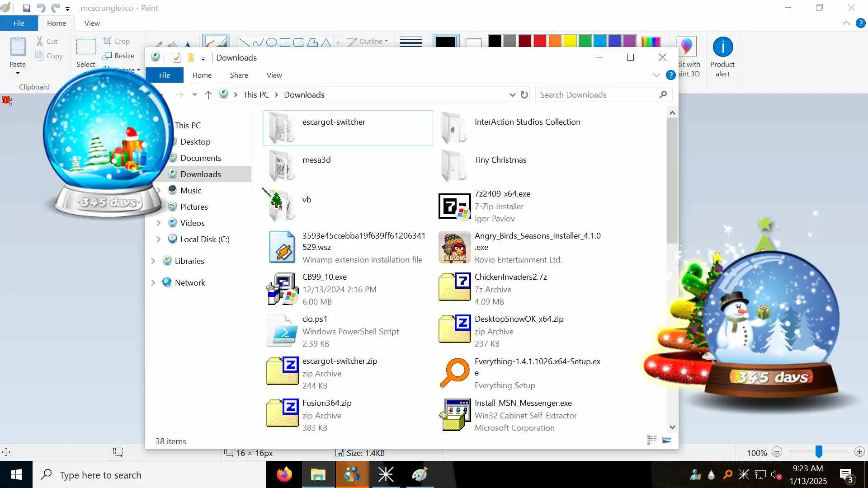Open the Properties icon in Explorer quick access toolbar
Image resolution: width=868 pixels, height=488 pixels.
pos(176,58)
